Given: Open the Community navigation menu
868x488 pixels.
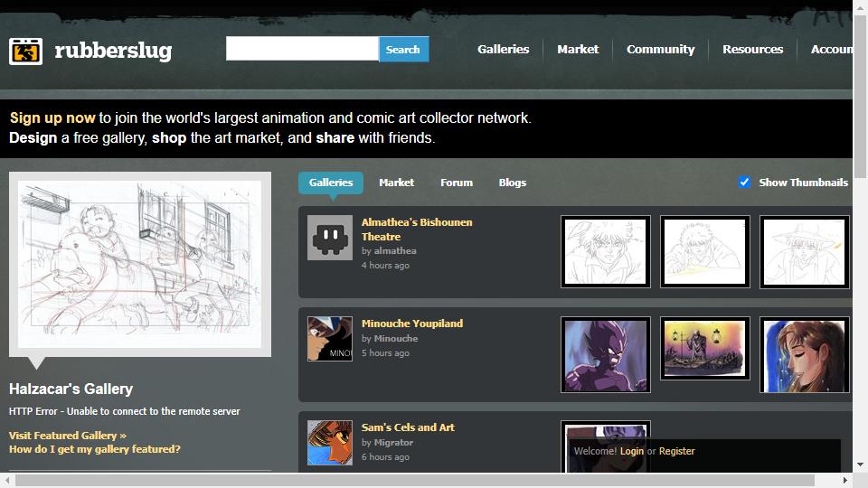Looking at the screenshot, I should pyautogui.click(x=660, y=49).
